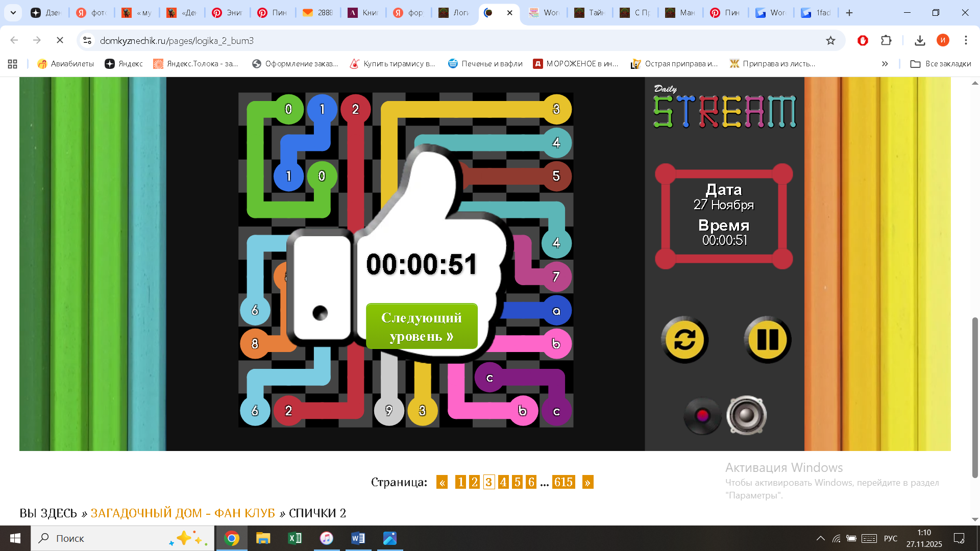Open the ad blocker extension icon

point(863,40)
